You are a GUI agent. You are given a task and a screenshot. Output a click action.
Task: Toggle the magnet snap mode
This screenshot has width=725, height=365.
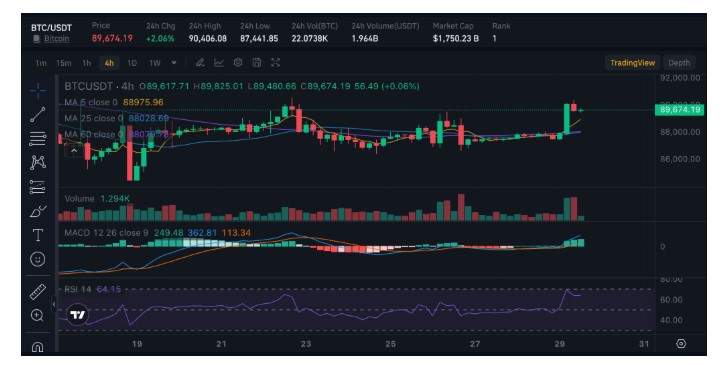click(38, 346)
